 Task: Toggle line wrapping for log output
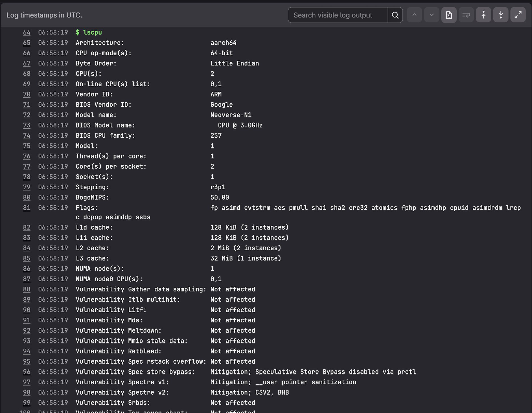click(466, 15)
